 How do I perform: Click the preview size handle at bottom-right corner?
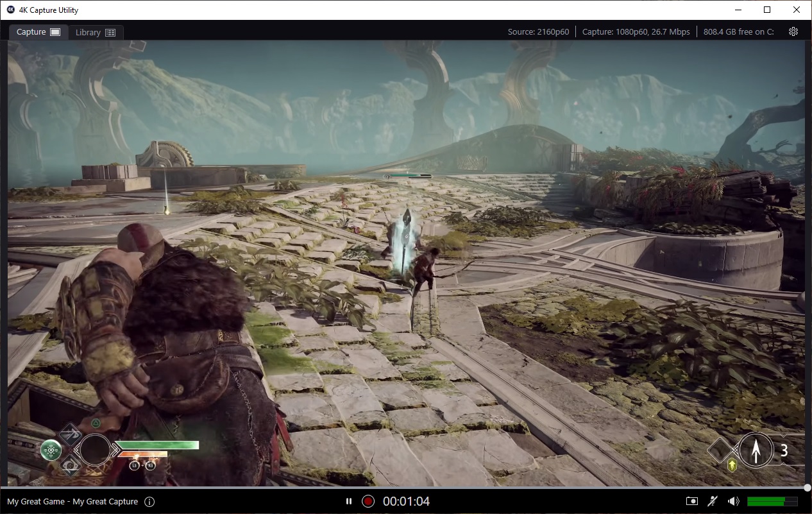point(808,488)
